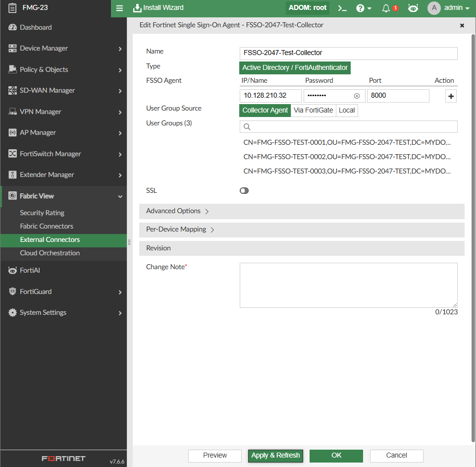Toggle the hamburger sidebar menu icon

click(x=119, y=8)
